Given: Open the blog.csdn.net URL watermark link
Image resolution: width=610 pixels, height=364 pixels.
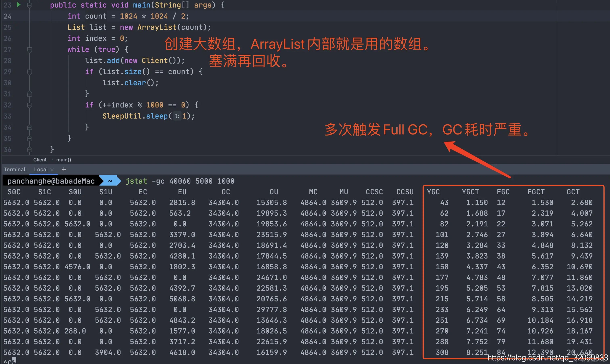Looking at the screenshot, I should (548, 357).
